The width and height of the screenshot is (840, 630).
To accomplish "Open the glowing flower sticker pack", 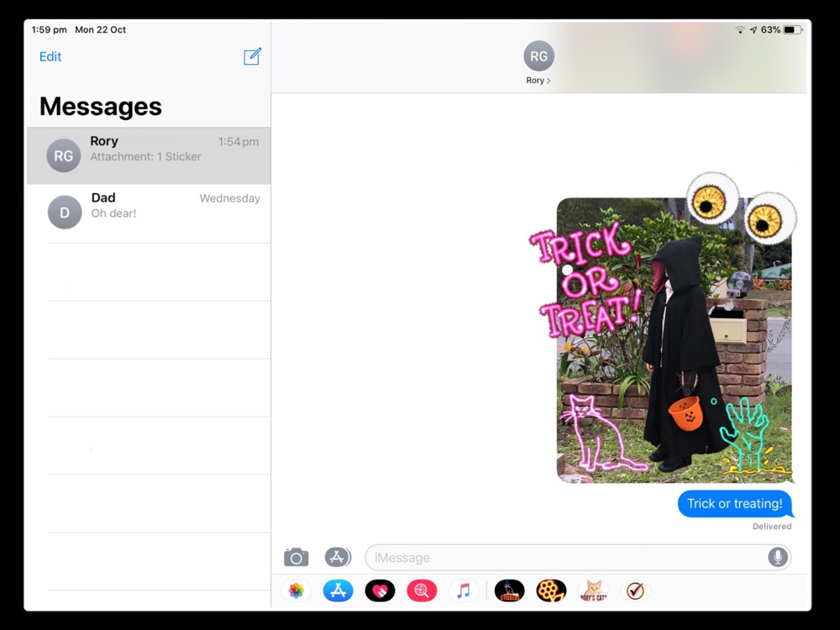I will click(x=551, y=591).
